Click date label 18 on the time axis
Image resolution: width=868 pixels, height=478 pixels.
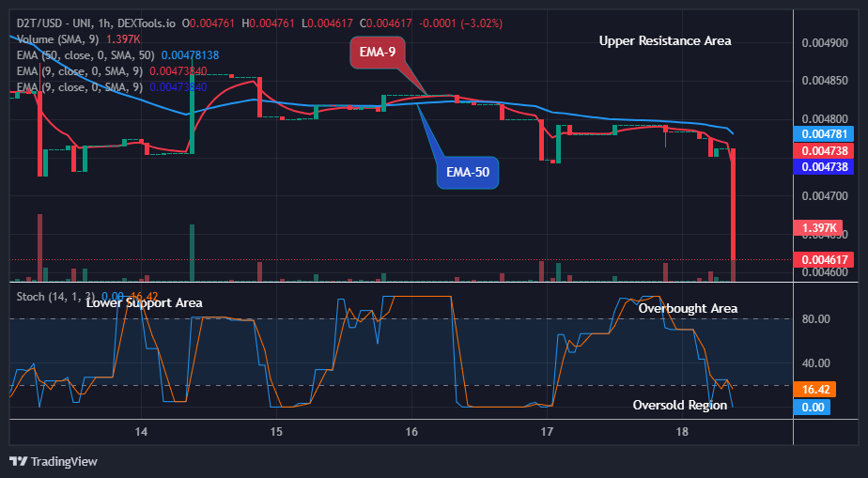coord(682,432)
